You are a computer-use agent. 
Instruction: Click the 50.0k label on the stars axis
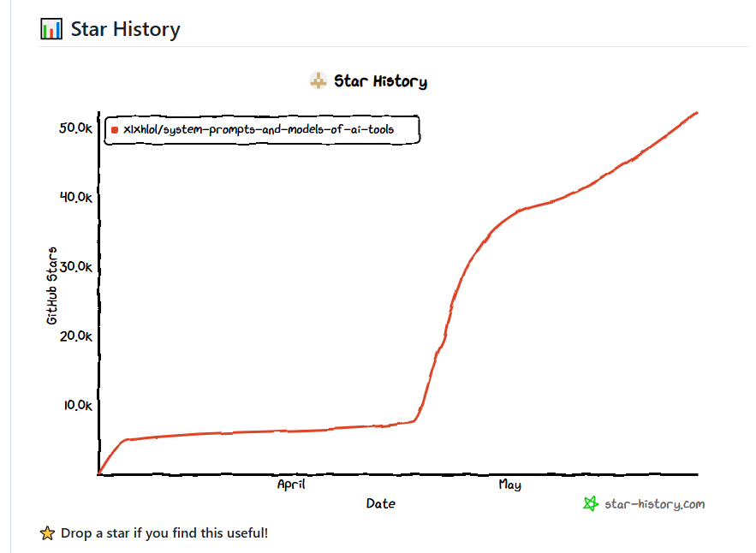pyautogui.click(x=75, y=128)
